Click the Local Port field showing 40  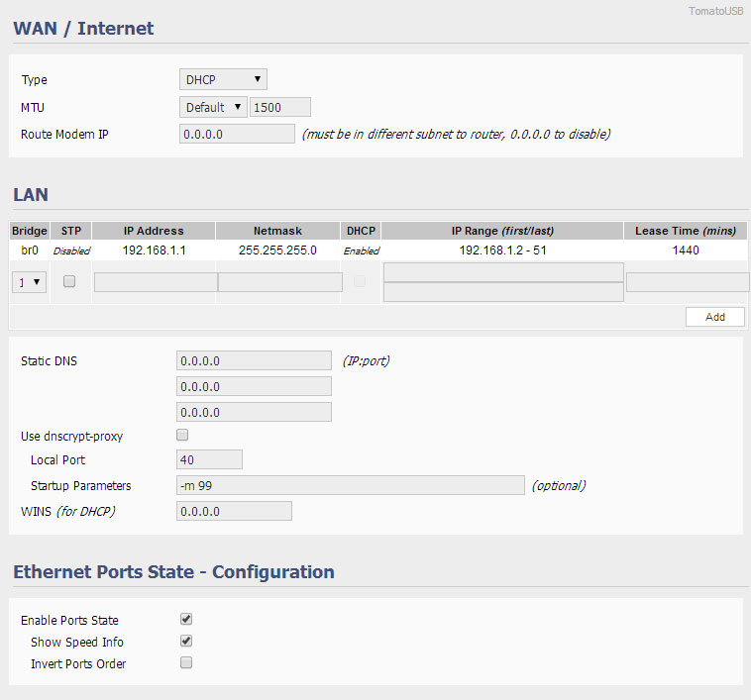click(x=209, y=459)
